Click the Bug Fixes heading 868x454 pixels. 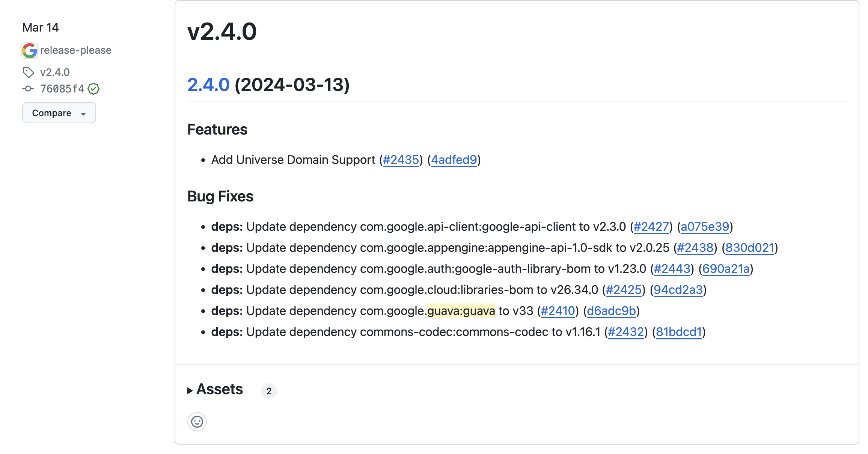220,197
